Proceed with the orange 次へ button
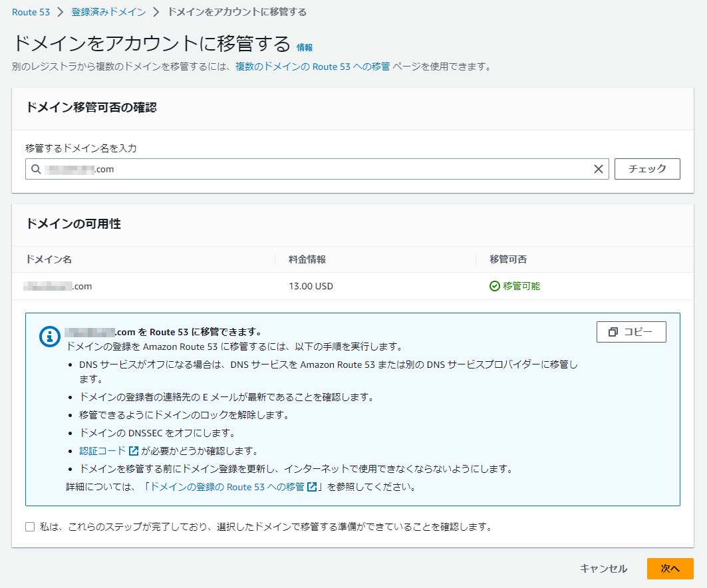 coord(670,569)
